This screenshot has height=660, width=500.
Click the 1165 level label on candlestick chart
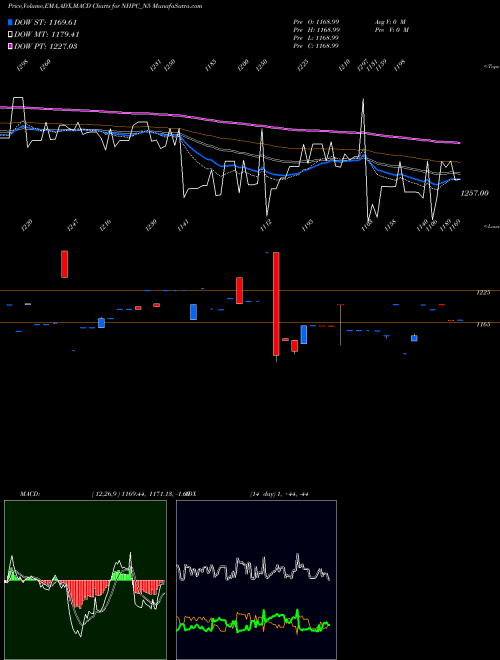(483, 325)
